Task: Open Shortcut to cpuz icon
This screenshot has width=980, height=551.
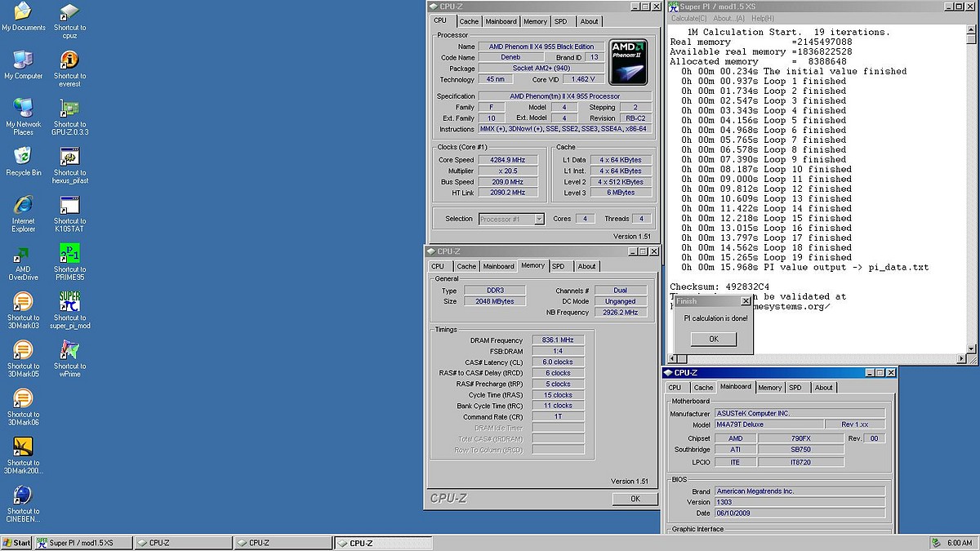Action: click(70, 20)
